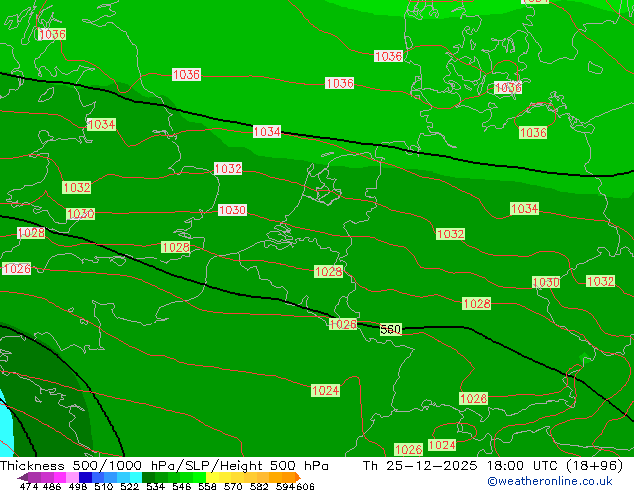The height and width of the screenshot is (490, 634).
Task: Click the legend value 606
Action: pos(304,486)
